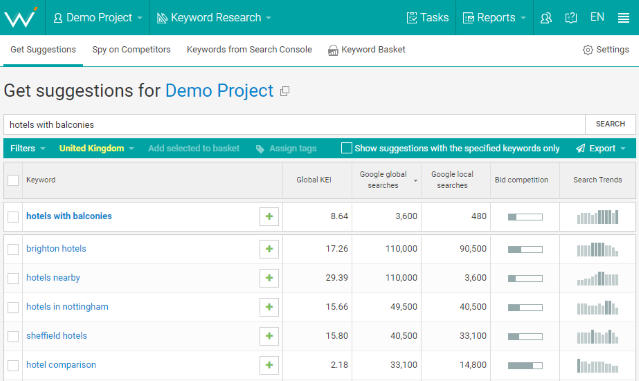Select checkbox for hotels nearby
Image resolution: width=639 pixels, height=381 pixels.
[13, 278]
